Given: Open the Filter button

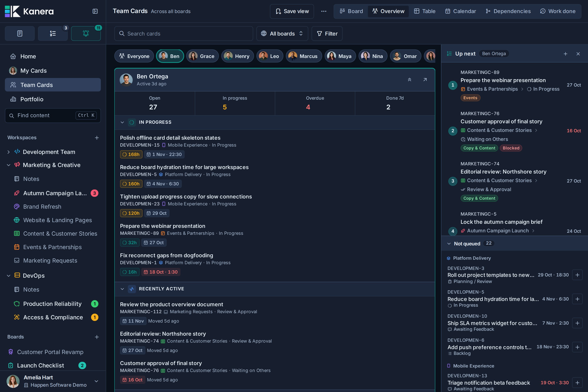Looking at the screenshot, I should 327,33.
